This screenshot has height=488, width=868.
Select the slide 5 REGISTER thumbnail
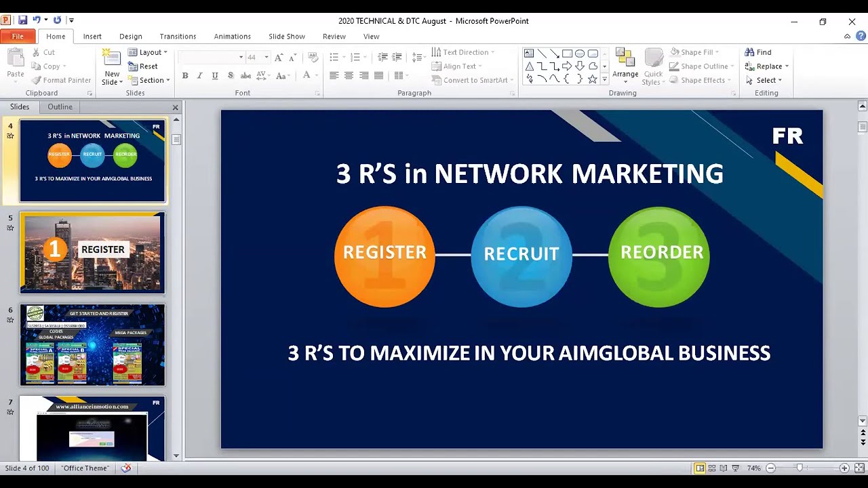tap(92, 253)
